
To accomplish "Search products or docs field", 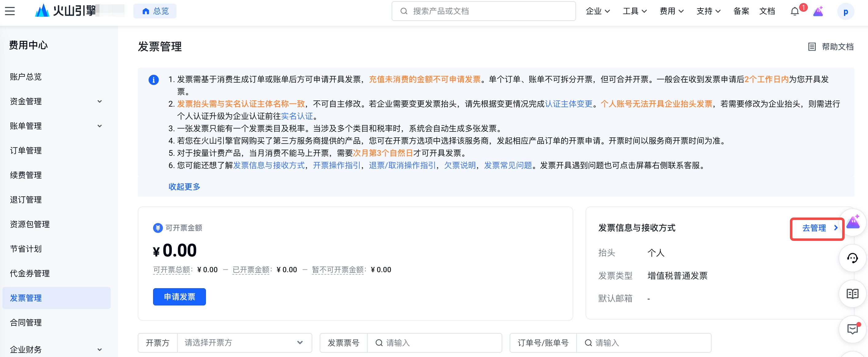I will coord(483,11).
